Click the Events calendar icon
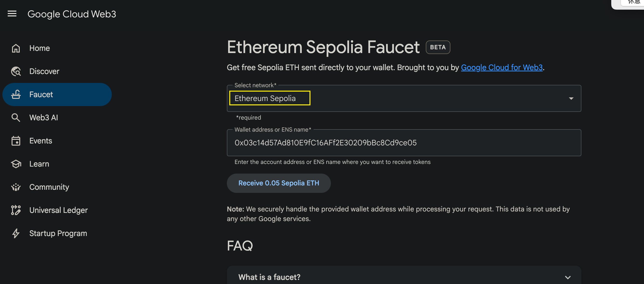 tap(16, 141)
